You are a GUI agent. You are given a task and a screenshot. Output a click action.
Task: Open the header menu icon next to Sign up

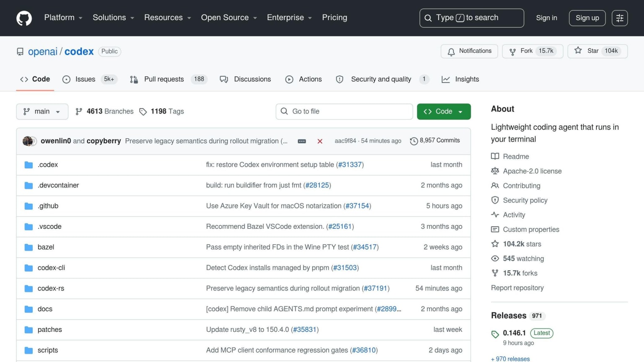point(620,18)
